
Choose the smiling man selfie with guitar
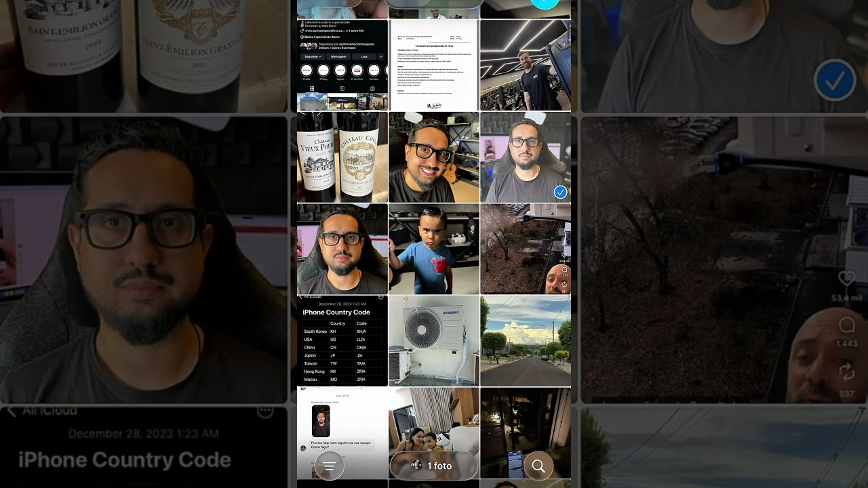434,157
